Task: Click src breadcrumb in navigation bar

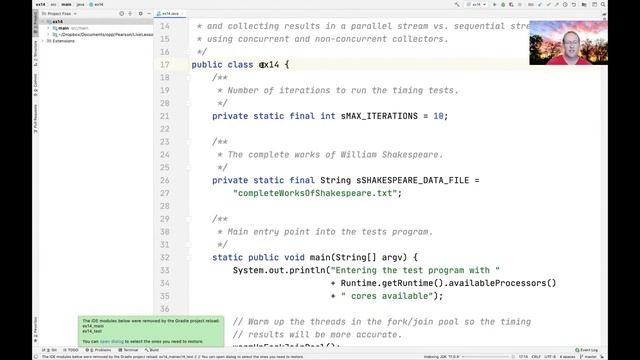Action: pos(53,4)
